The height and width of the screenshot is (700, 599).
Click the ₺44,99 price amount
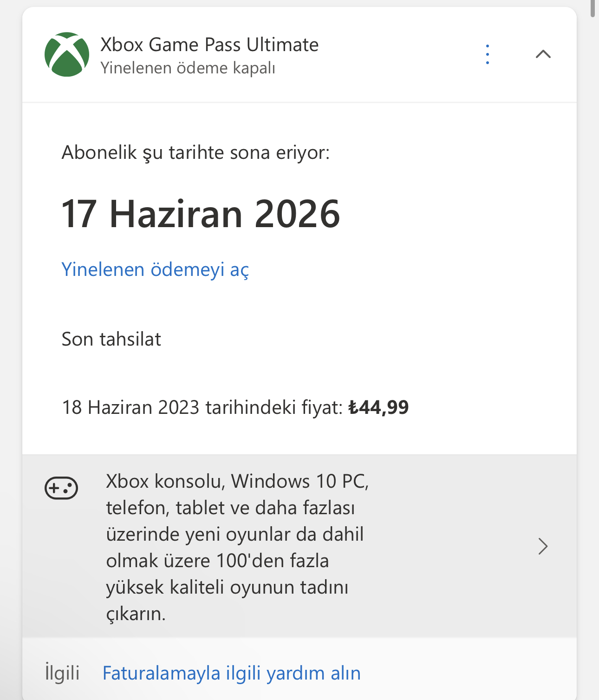point(378,407)
